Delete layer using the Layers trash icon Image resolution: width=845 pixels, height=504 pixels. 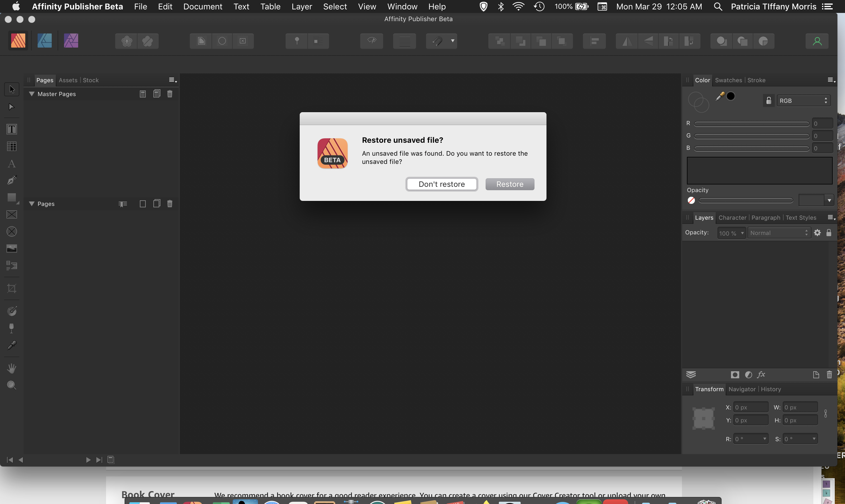(x=829, y=374)
